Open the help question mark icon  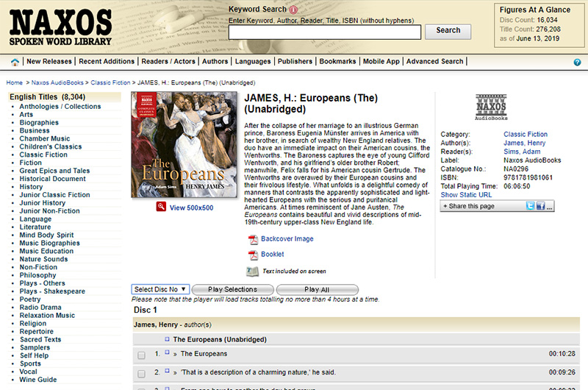point(577,63)
